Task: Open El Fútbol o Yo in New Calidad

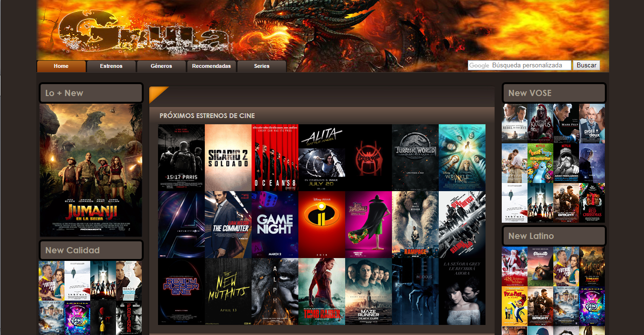Action: [x=52, y=281]
